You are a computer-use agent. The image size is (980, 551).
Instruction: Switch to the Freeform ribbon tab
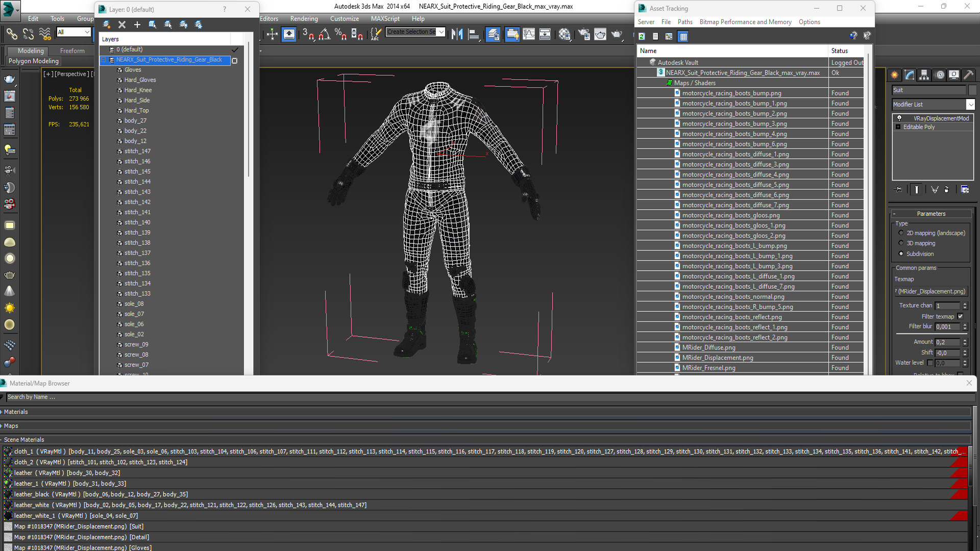[x=72, y=51]
